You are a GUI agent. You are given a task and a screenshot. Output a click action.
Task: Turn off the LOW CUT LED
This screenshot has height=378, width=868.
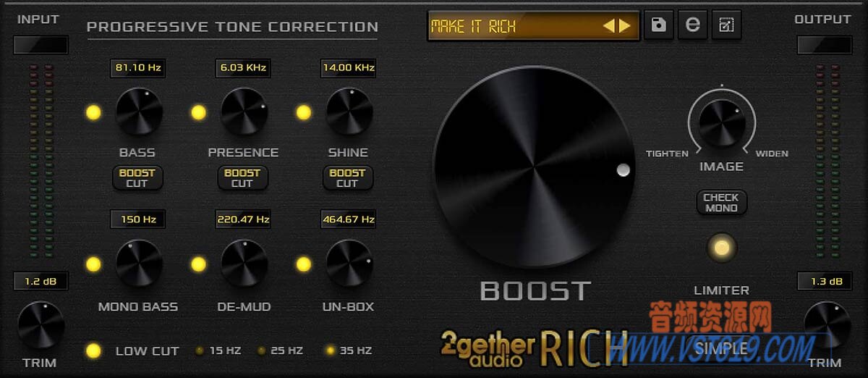click(x=93, y=351)
